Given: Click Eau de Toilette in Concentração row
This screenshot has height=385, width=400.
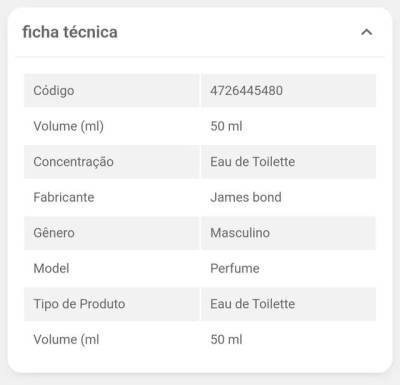Looking at the screenshot, I should (253, 162).
